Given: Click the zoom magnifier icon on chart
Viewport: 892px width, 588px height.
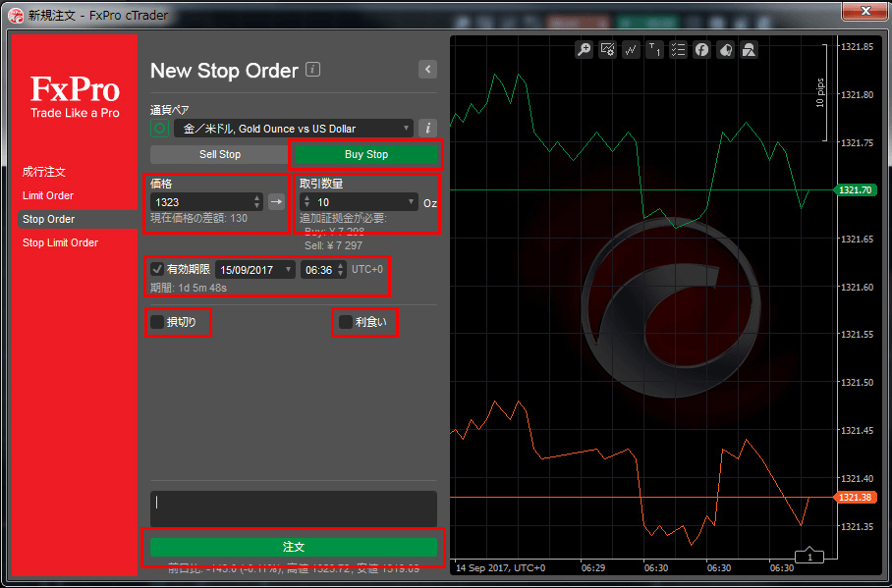Looking at the screenshot, I should (585, 50).
